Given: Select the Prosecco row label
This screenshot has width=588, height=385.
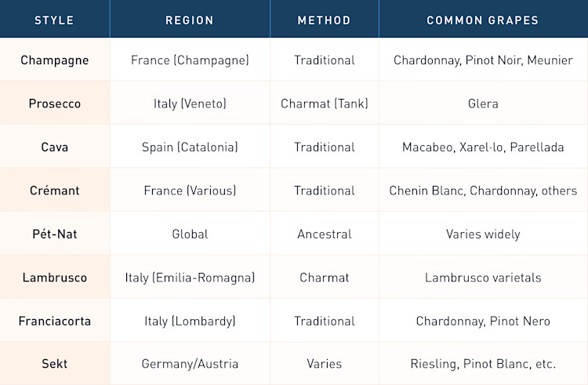Looking at the screenshot, I should tap(55, 104).
